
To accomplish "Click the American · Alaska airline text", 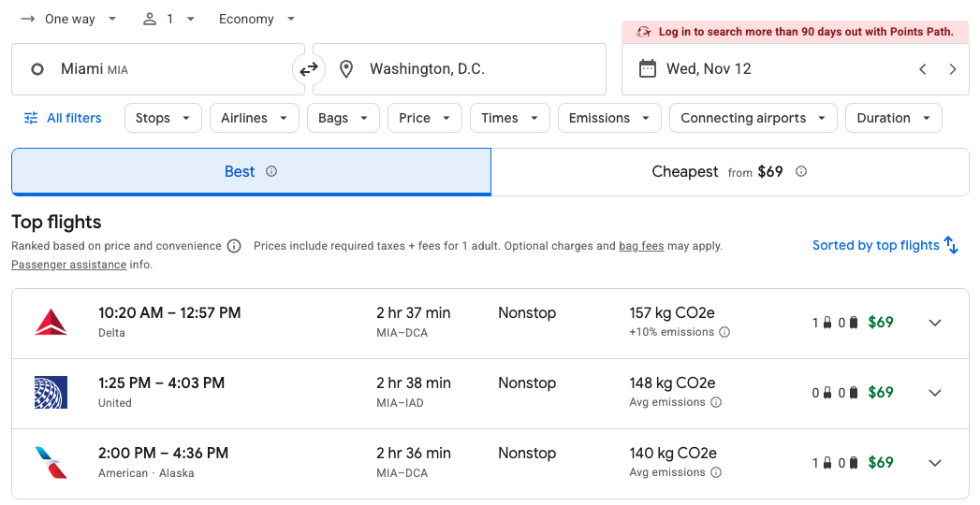I will (146, 473).
